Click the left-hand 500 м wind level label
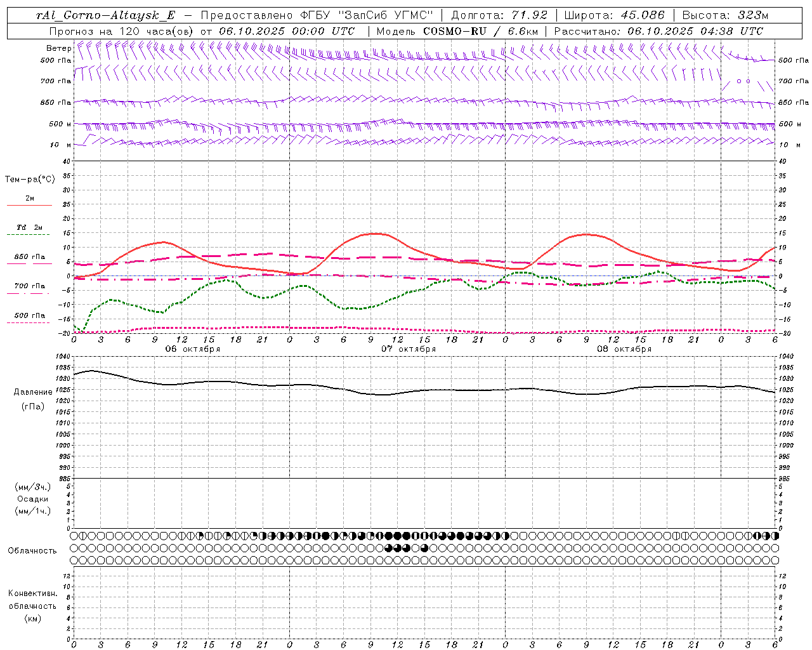Screen dimensions: 812x650 click(x=60, y=124)
